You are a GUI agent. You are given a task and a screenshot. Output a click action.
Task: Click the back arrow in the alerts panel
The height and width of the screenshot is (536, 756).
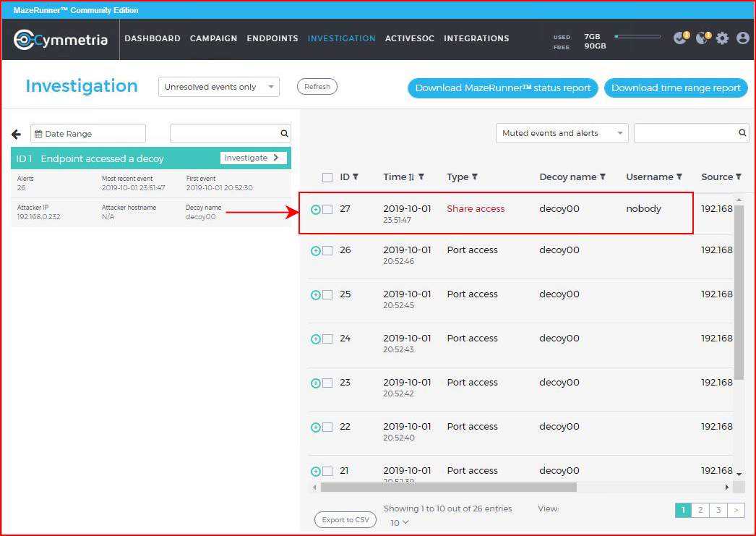(17, 134)
